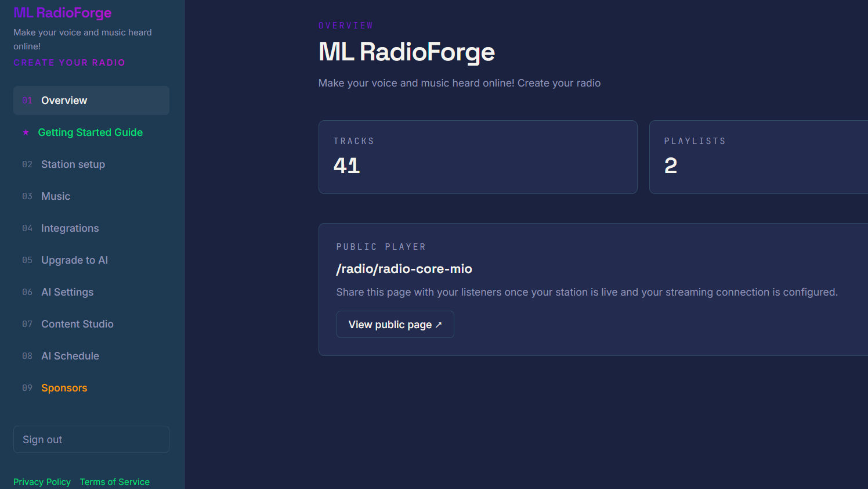Open Content Studio

[x=91, y=324]
